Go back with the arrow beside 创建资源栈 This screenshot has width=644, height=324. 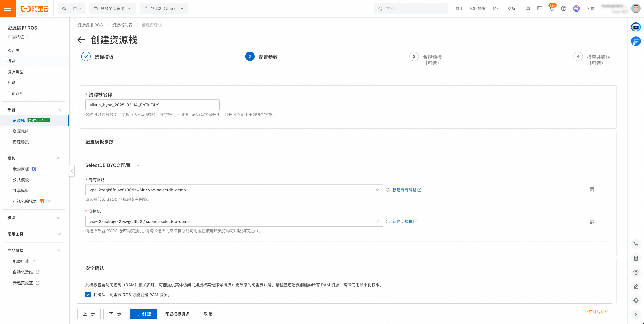81,40
